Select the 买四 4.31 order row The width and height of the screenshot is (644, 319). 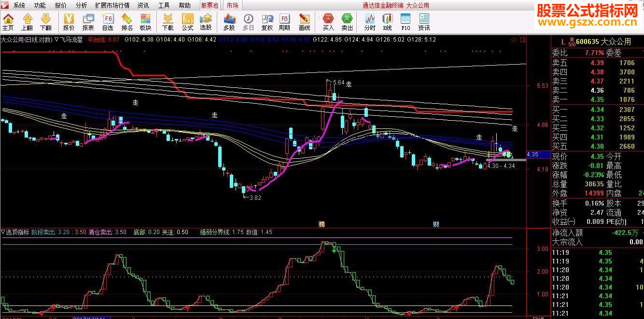pos(598,137)
